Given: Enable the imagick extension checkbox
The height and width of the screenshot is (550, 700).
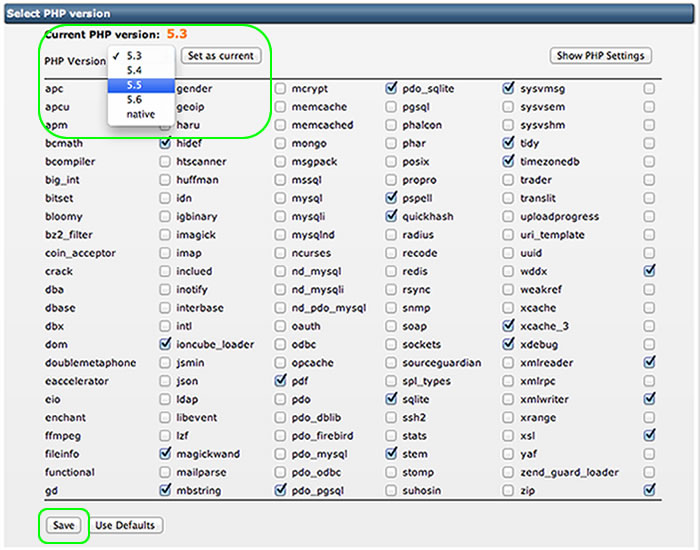Looking at the screenshot, I should click(x=280, y=235).
